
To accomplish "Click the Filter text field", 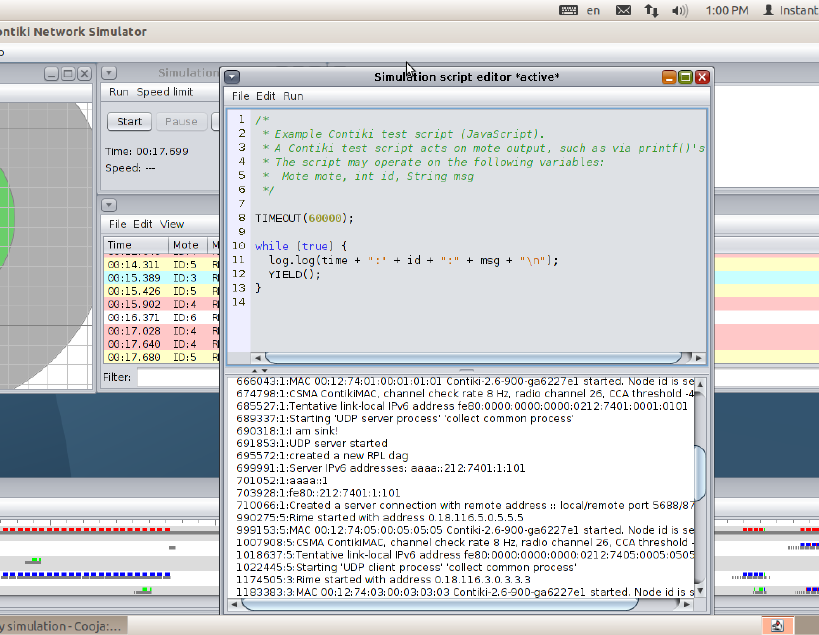I will point(178,377).
